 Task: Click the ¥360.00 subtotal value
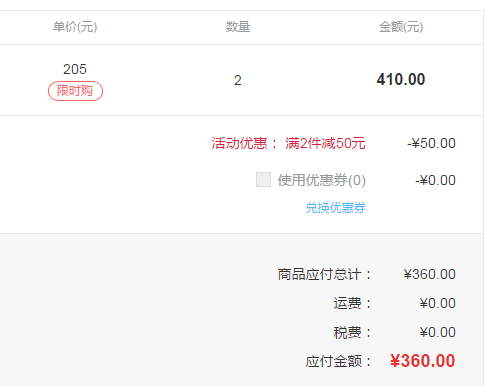pyautogui.click(x=430, y=274)
